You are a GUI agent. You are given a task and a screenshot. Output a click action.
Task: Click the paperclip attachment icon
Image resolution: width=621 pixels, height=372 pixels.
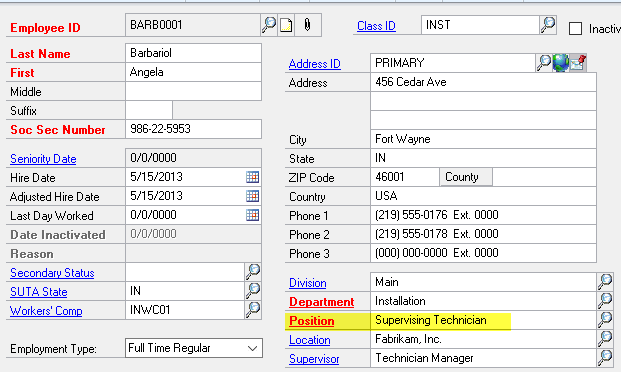coord(307,25)
